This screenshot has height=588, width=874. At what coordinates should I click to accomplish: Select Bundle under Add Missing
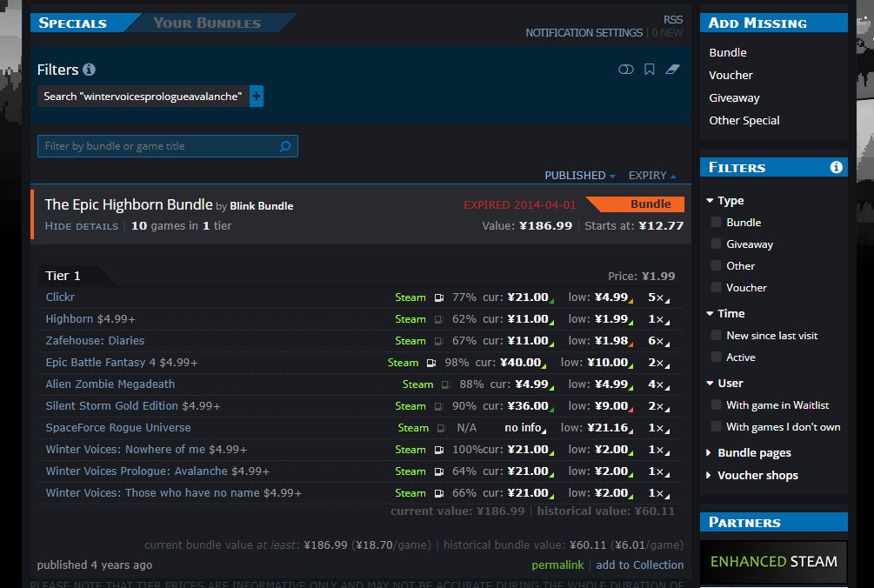click(x=727, y=52)
